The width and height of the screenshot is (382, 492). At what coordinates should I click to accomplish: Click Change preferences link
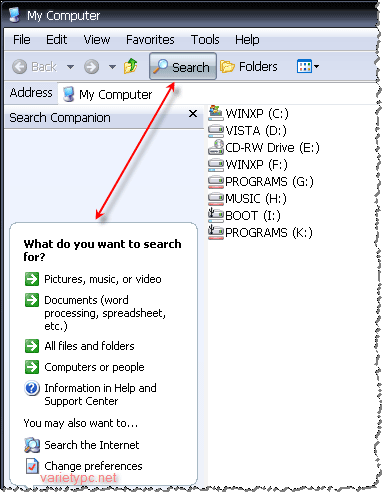point(93,466)
